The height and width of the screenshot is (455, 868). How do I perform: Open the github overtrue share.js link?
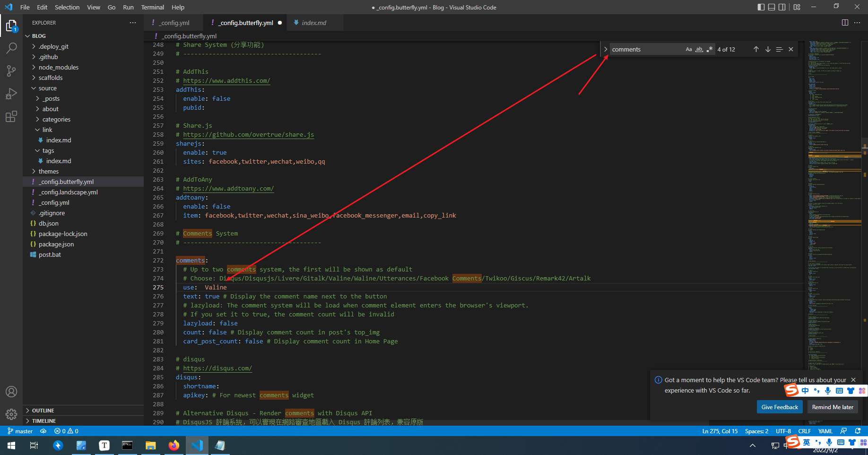(x=249, y=135)
